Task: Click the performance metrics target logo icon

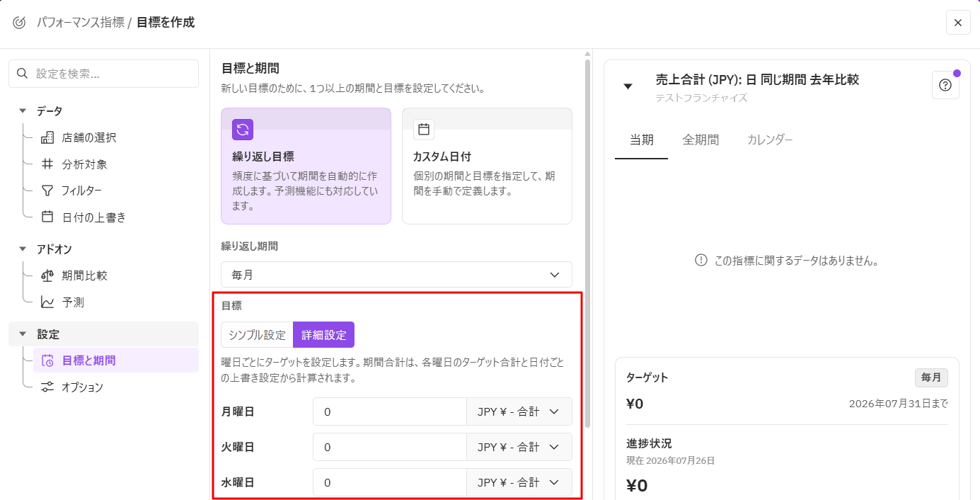Action: coord(19,23)
